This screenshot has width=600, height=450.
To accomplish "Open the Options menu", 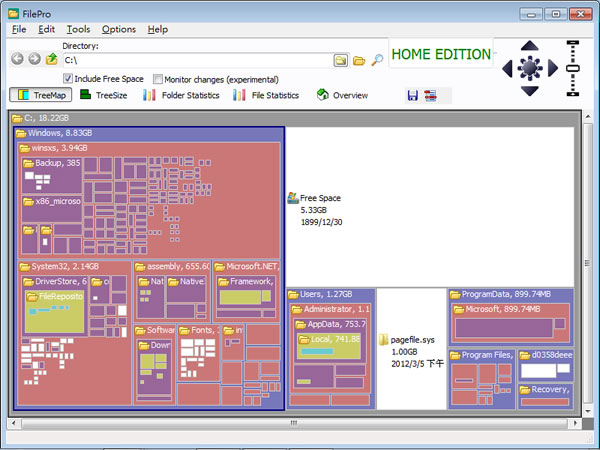I will pyautogui.click(x=118, y=29).
